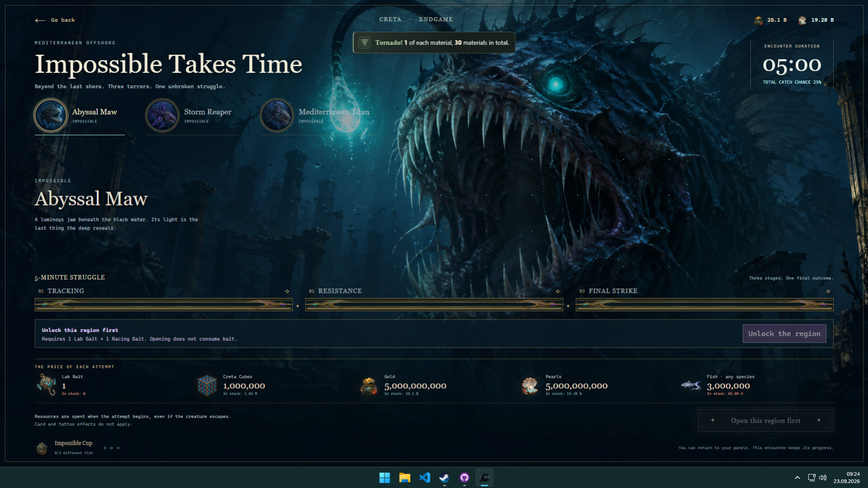Click the Impossible Cup trophy icon

[x=42, y=448]
